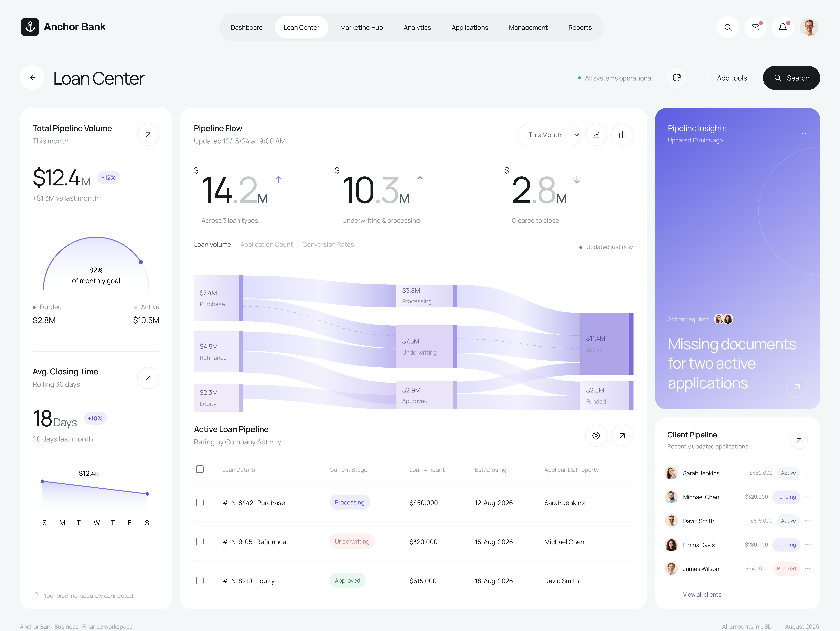The width and height of the screenshot is (840, 631).
Task: Open the This Month period dropdown
Action: coord(549,135)
